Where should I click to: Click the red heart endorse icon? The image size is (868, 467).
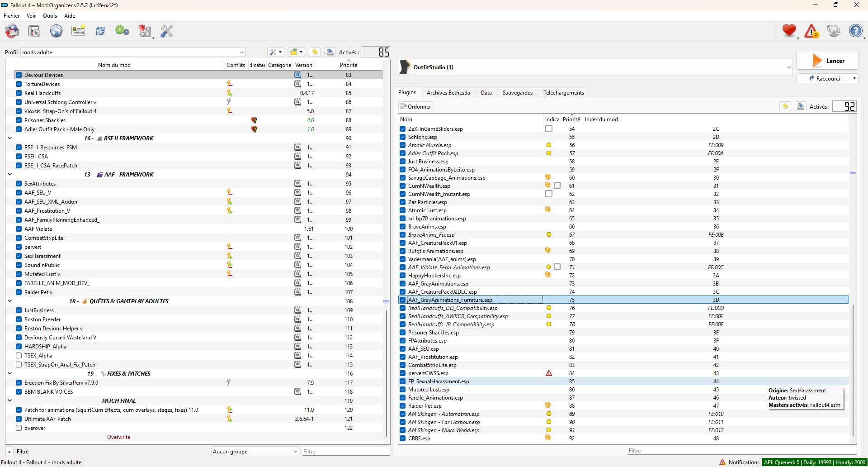pos(789,31)
